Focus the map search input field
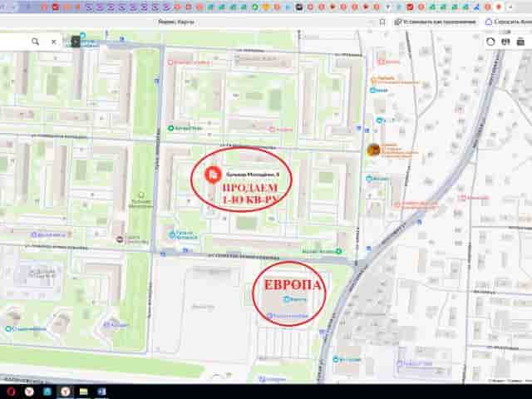The image size is (532, 399). (x=13, y=42)
